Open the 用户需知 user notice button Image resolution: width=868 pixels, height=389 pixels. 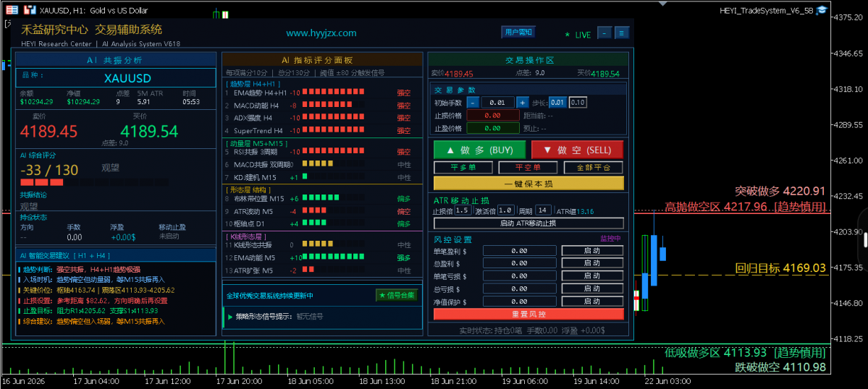pos(518,32)
